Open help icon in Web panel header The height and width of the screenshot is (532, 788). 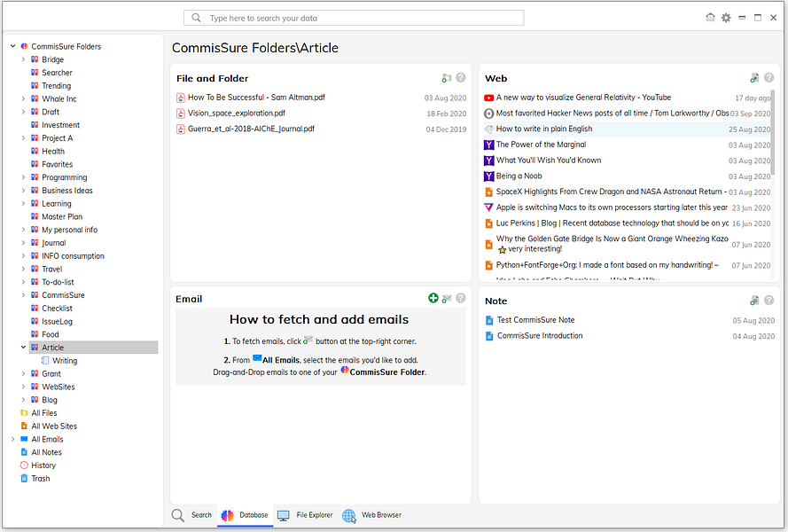[x=768, y=77]
